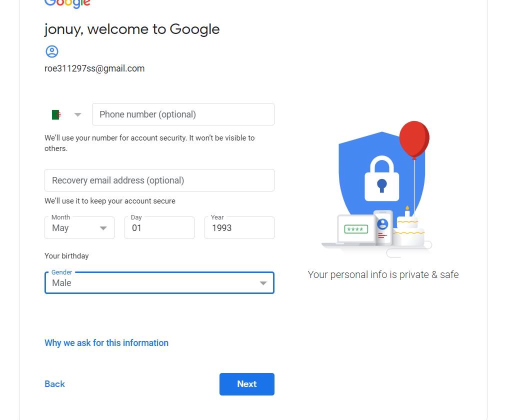The height and width of the screenshot is (420, 518).
Task: Click the Gender dropdown arrow
Action: [x=263, y=283]
